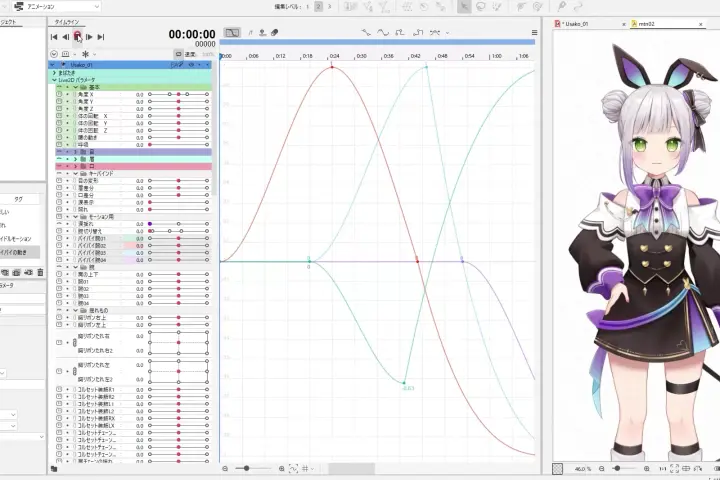Close the mtn02 document tab
This screenshot has height=480, width=720.
(x=701, y=24)
